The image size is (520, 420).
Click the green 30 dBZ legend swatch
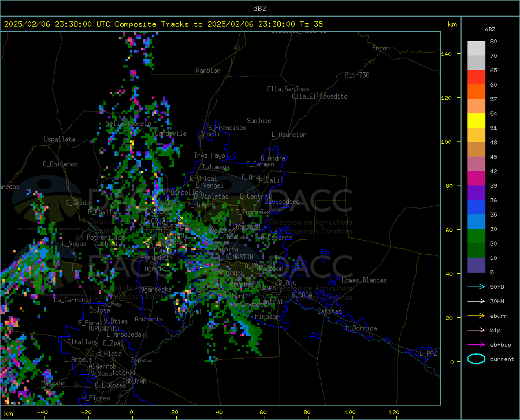(476, 236)
